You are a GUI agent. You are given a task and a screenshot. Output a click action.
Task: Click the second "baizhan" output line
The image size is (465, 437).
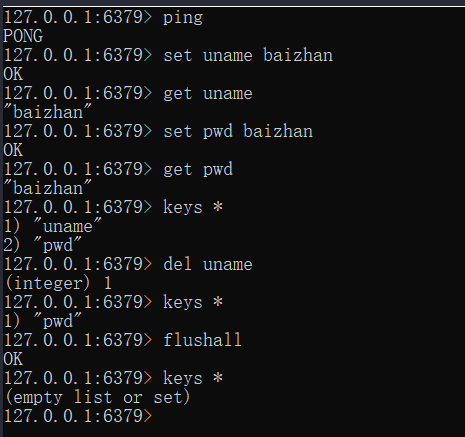coord(47,188)
